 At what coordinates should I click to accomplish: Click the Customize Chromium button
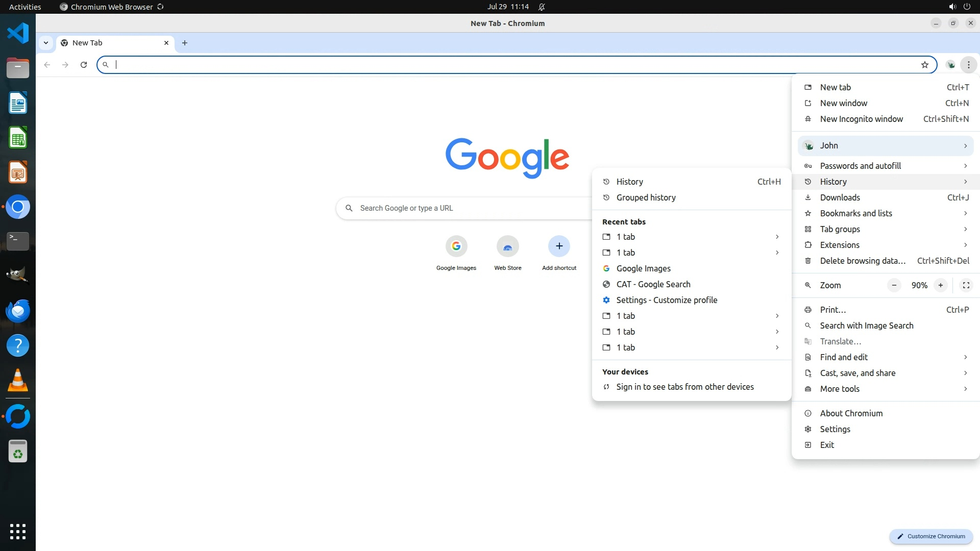pyautogui.click(x=931, y=536)
